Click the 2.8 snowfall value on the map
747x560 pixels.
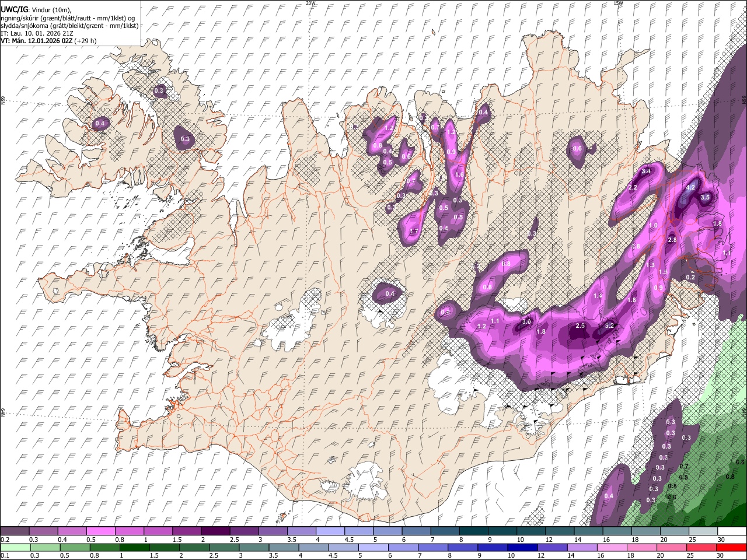pos(672,240)
